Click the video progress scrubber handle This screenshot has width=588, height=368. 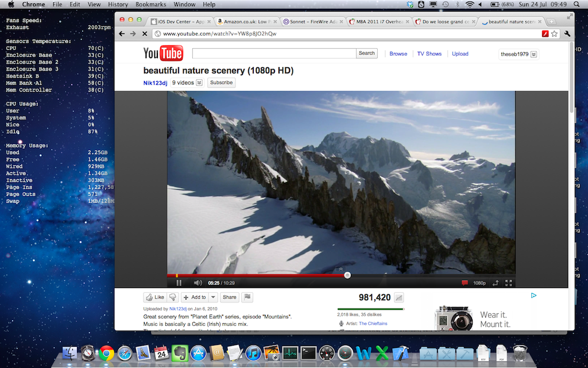click(347, 275)
